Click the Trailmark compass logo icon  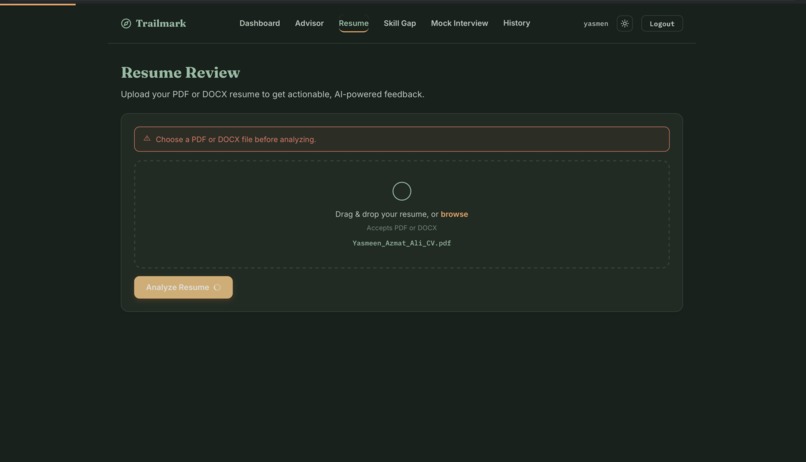click(126, 24)
